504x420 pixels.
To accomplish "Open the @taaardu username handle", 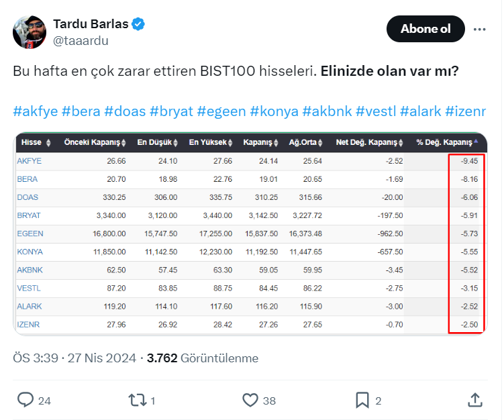I will click(x=81, y=41).
